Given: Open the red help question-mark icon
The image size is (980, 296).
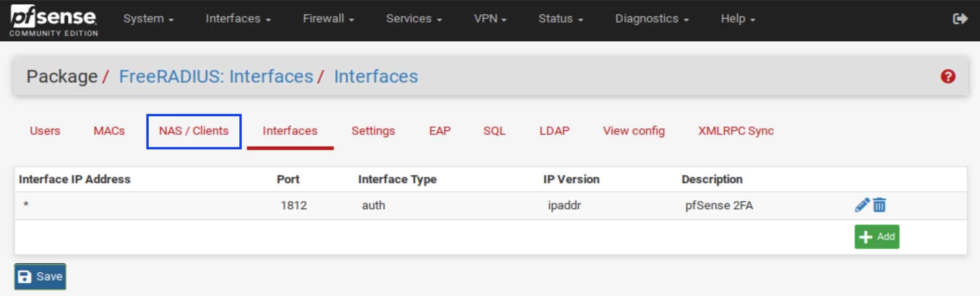Looking at the screenshot, I should coord(948,77).
